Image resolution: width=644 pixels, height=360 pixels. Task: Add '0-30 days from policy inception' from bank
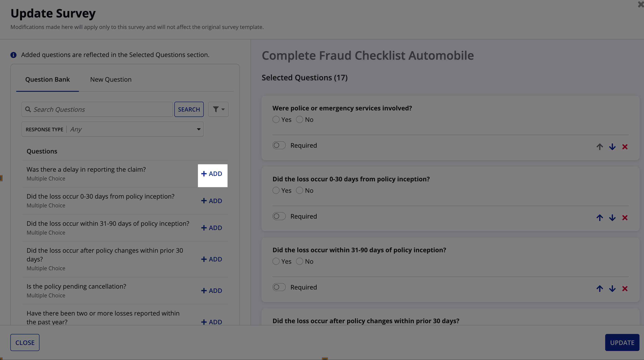(212, 201)
